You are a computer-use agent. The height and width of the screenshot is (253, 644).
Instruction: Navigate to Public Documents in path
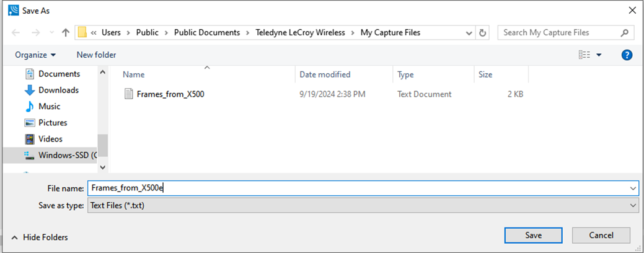point(207,32)
